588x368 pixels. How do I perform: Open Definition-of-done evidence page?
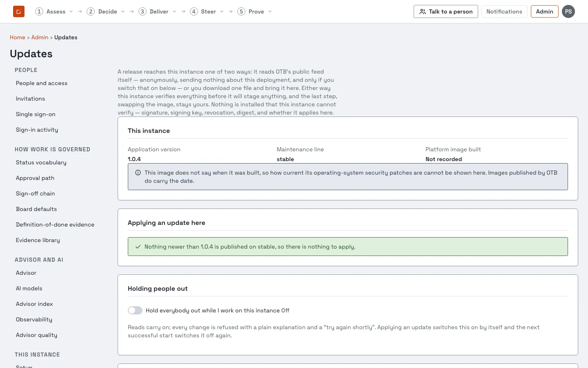pos(55,224)
